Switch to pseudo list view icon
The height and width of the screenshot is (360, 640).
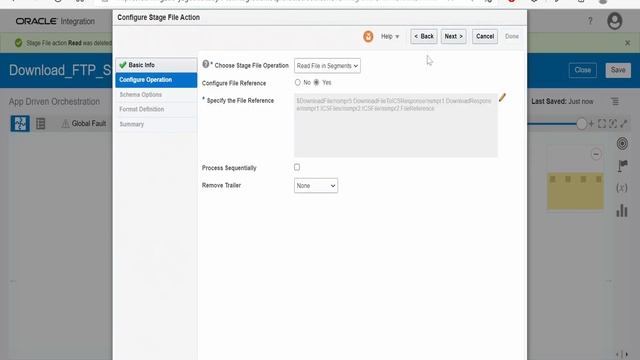tap(40, 123)
